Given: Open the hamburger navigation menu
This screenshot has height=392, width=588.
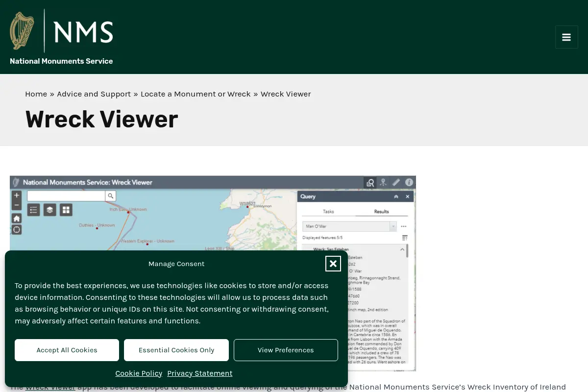Looking at the screenshot, I should pos(566,37).
